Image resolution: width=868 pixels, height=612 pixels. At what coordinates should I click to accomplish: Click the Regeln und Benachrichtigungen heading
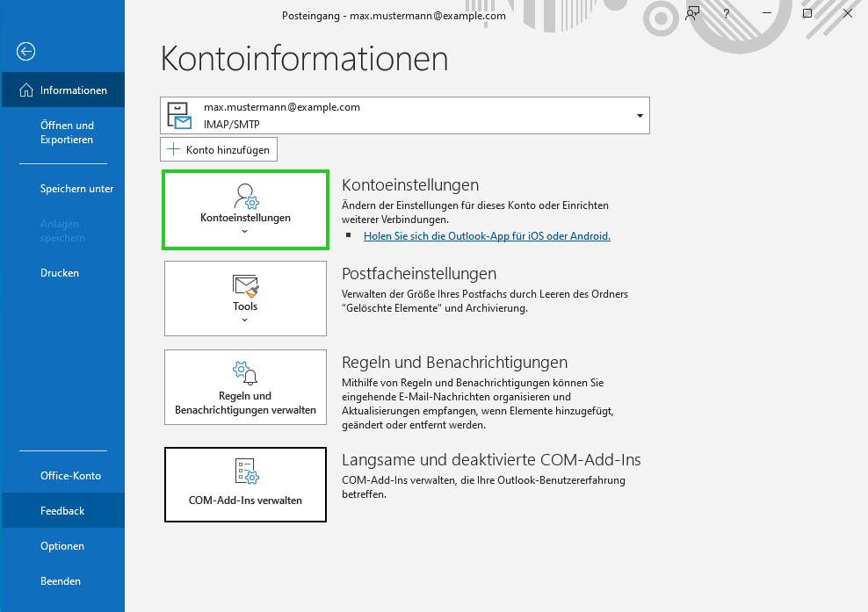pyautogui.click(x=454, y=362)
